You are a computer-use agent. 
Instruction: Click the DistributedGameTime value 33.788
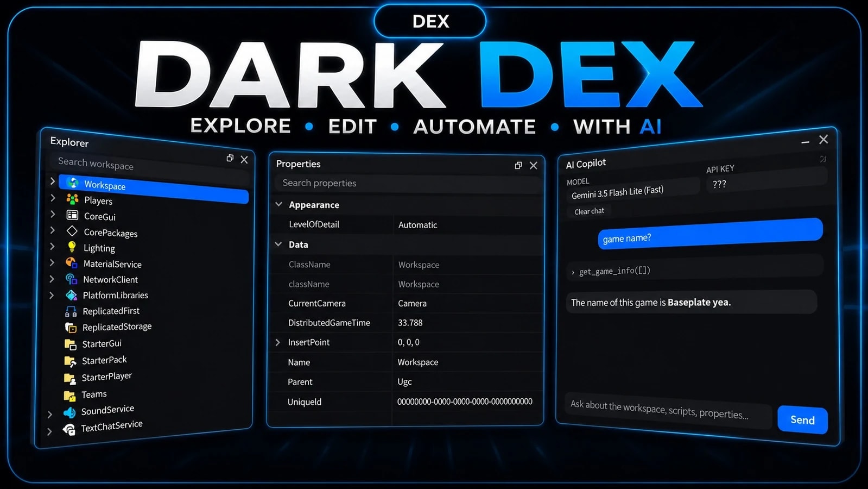coord(410,323)
